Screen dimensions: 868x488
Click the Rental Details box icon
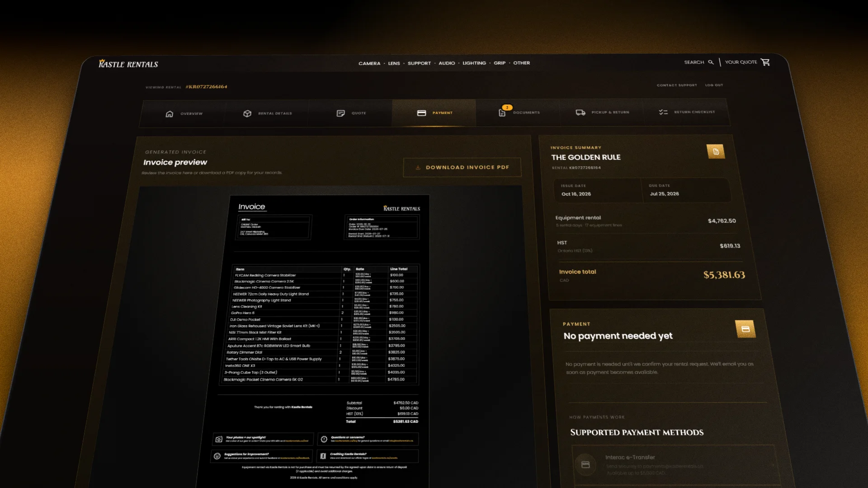click(247, 113)
